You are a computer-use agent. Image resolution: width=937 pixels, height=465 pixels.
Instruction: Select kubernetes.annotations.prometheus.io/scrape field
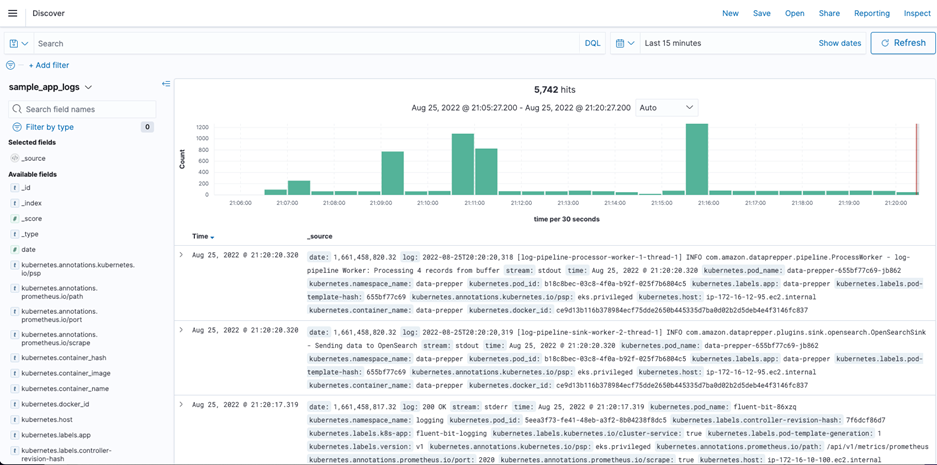[x=59, y=338]
